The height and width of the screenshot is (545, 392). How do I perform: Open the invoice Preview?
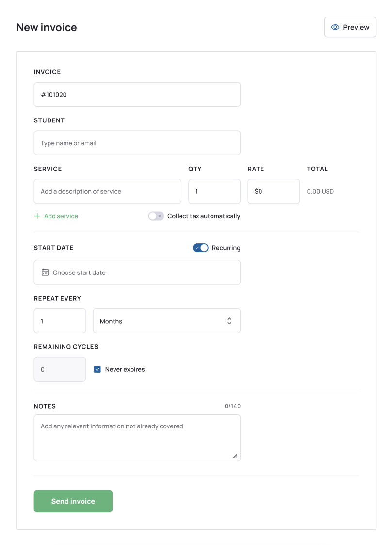point(350,27)
